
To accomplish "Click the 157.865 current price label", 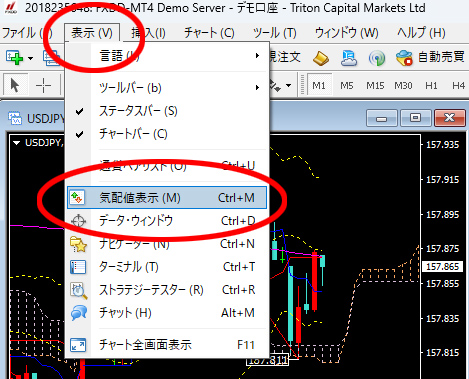I will coord(442,267).
